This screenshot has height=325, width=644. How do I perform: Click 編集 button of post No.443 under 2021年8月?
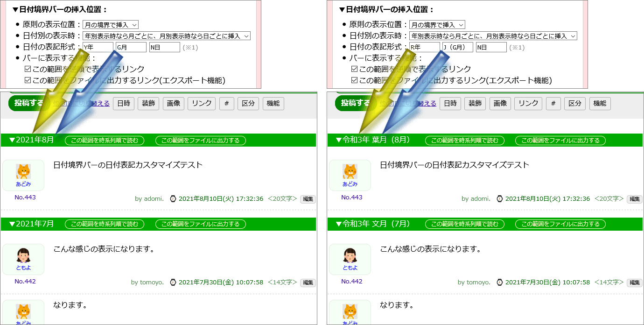pos(308,199)
